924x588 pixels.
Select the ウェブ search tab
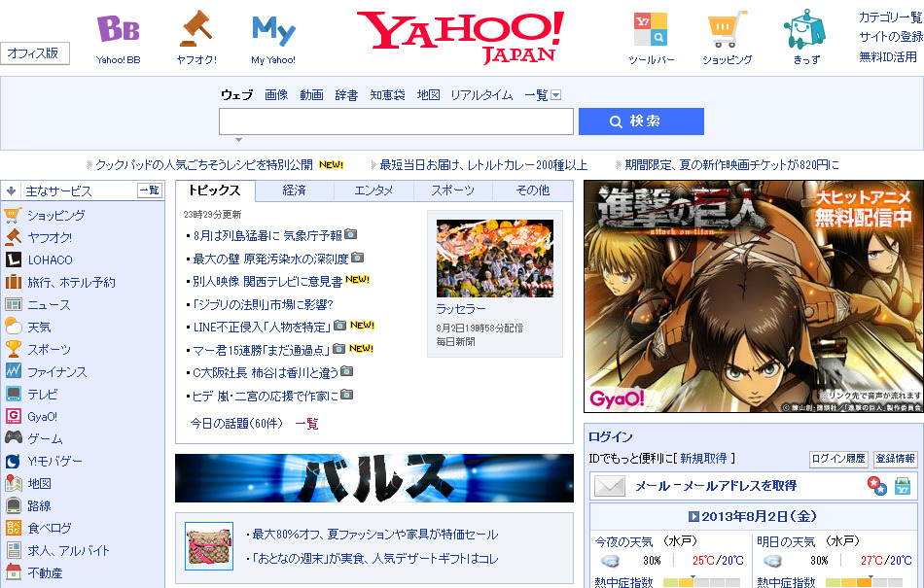237,95
